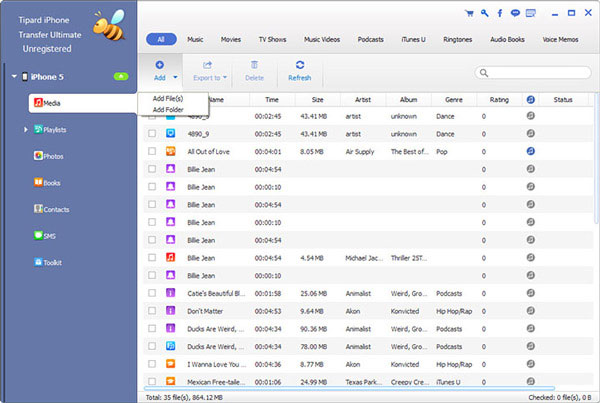The image size is (600, 403).
Task: Sort the list by Artist column header
Action: point(363,100)
